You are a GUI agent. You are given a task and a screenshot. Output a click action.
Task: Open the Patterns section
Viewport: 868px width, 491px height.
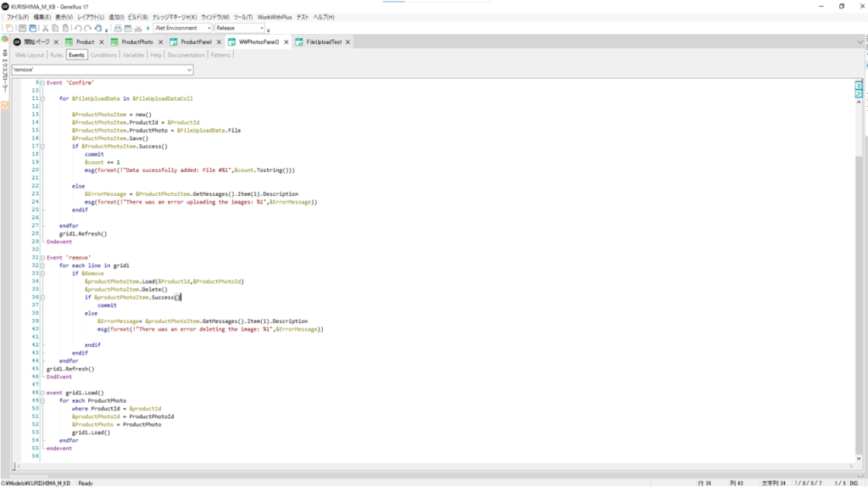point(220,55)
